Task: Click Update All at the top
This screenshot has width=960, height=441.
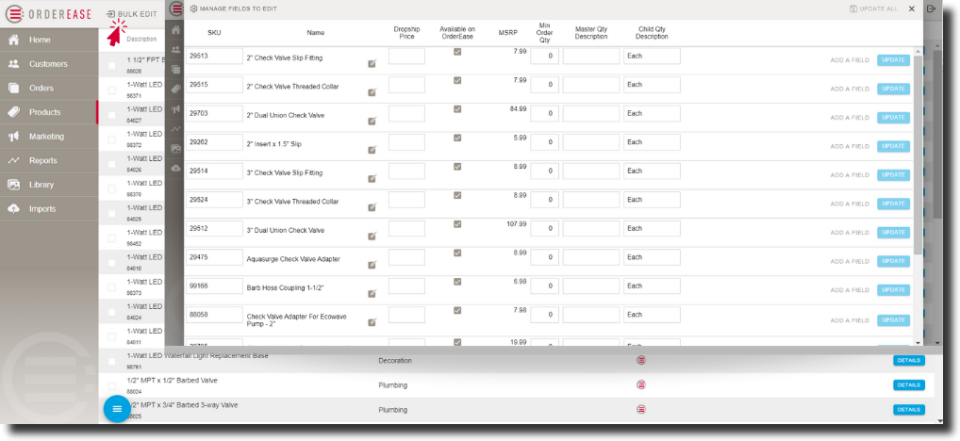Action: pyautogui.click(x=874, y=8)
